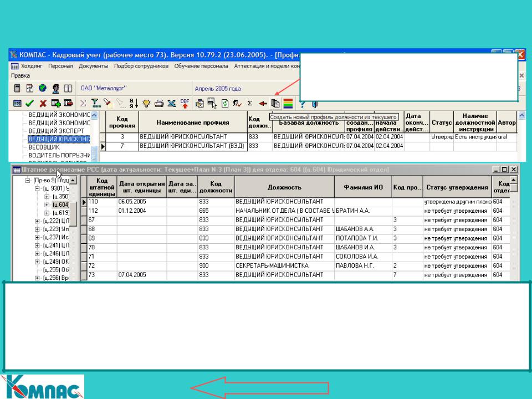Open the book icon in the top toolbar
Screen dimensions: 532x399
click(x=68, y=89)
